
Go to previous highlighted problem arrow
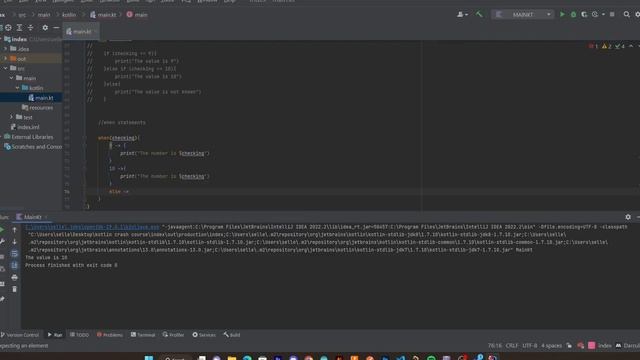point(631,46)
